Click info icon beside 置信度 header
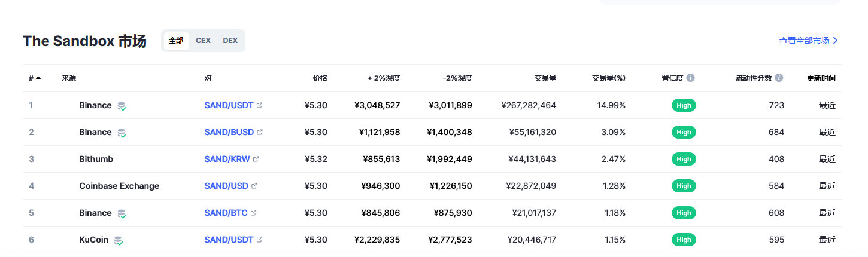The image size is (868, 257). coord(691,78)
